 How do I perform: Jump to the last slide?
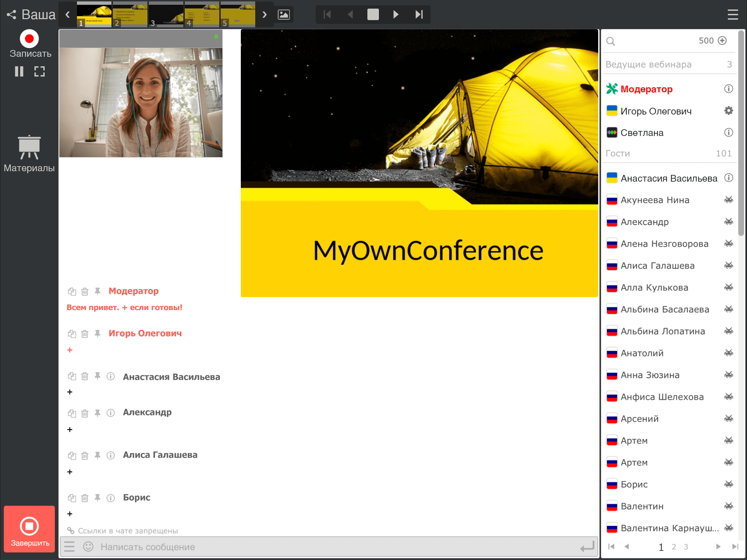click(419, 14)
